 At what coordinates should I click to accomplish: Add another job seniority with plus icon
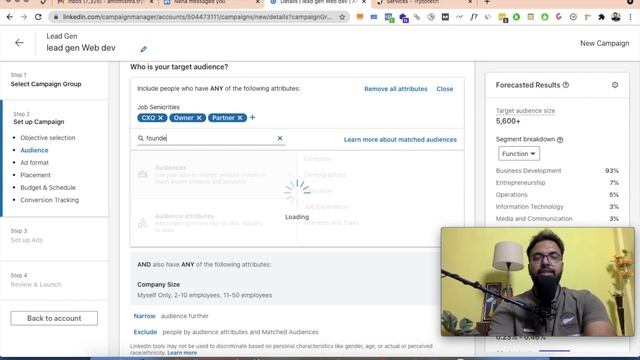[x=252, y=118]
